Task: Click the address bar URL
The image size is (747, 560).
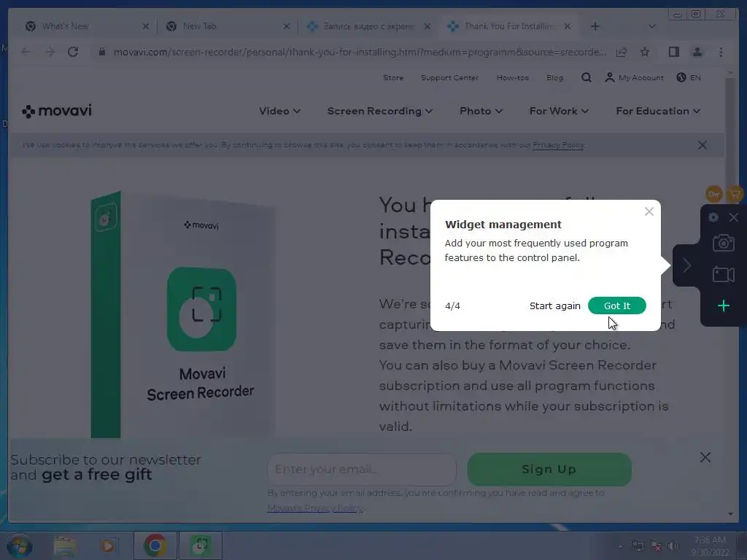Action: [360, 52]
